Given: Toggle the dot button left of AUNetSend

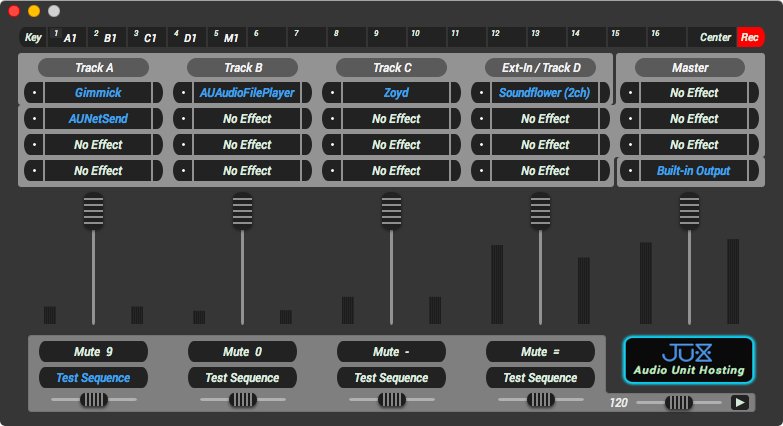Looking at the screenshot, I should [x=34, y=119].
